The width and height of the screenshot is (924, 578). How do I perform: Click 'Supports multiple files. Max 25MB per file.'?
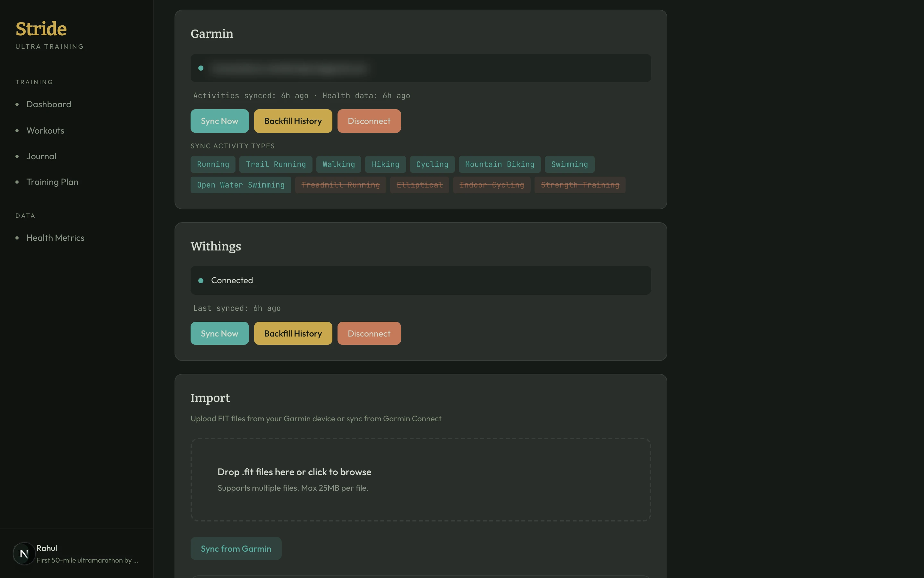(x=293, y=488)
